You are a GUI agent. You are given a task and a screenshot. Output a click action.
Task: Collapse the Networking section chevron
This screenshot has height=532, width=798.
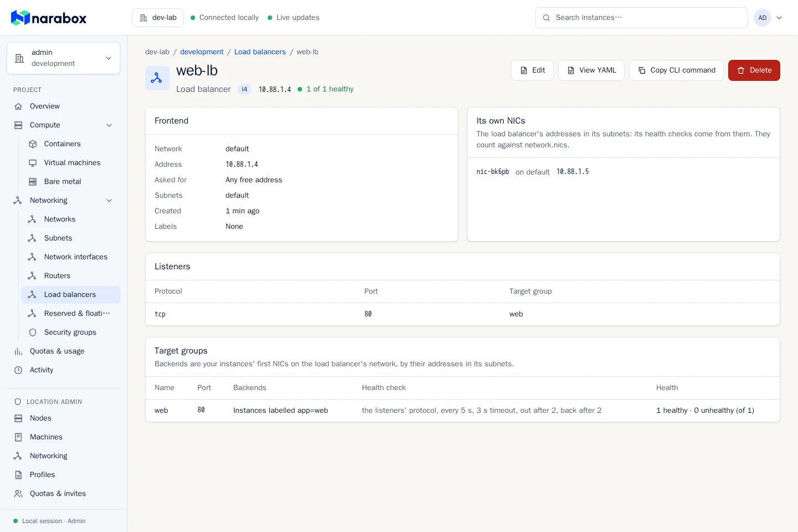(109, 201)
